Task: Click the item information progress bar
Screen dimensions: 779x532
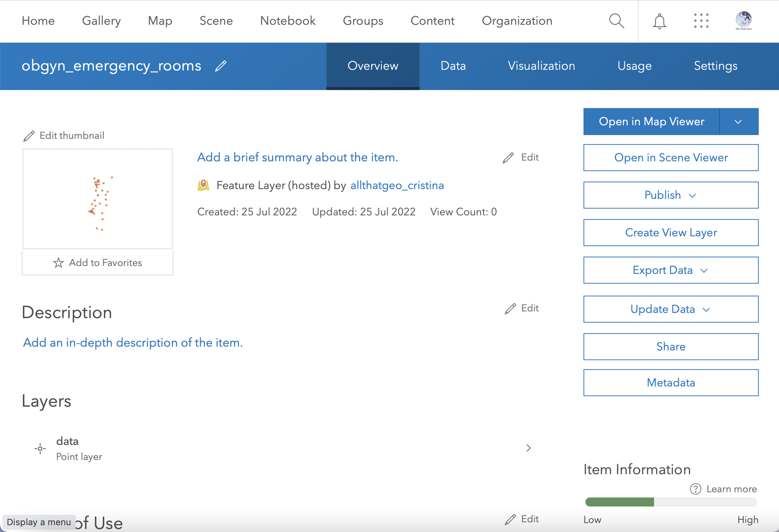Action: [671, 502]
